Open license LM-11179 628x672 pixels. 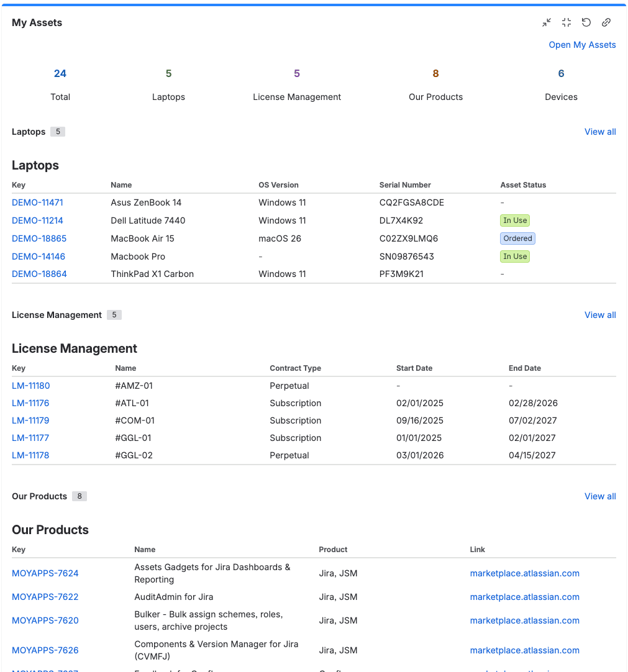pos(30,421)
